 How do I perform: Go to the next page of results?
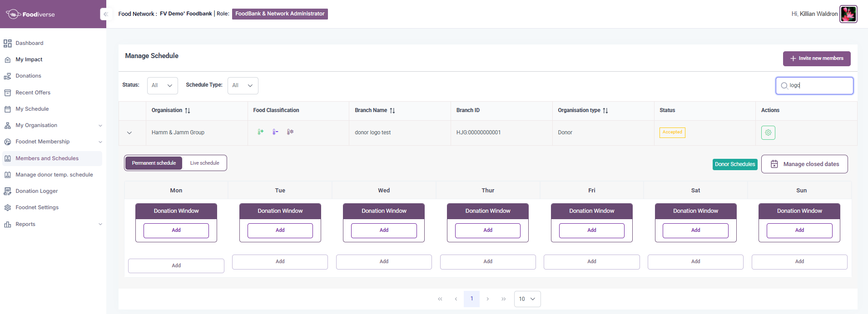[x=488, y=299]
